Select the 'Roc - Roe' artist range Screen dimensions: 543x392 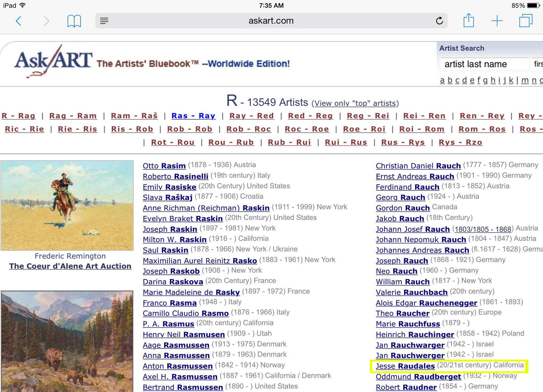[x=307, y=129]
